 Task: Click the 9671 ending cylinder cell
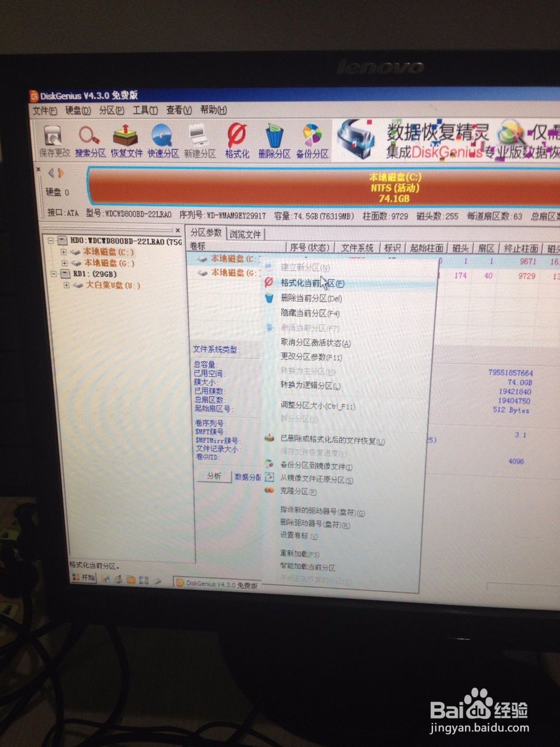(x=528, y=262)
